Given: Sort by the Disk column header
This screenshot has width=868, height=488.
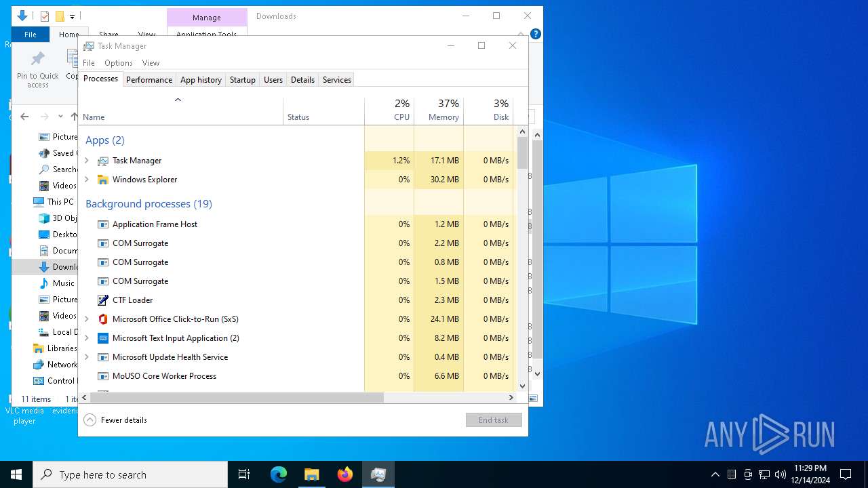Looking at the screenshot, I should click(x=488, y=111).
